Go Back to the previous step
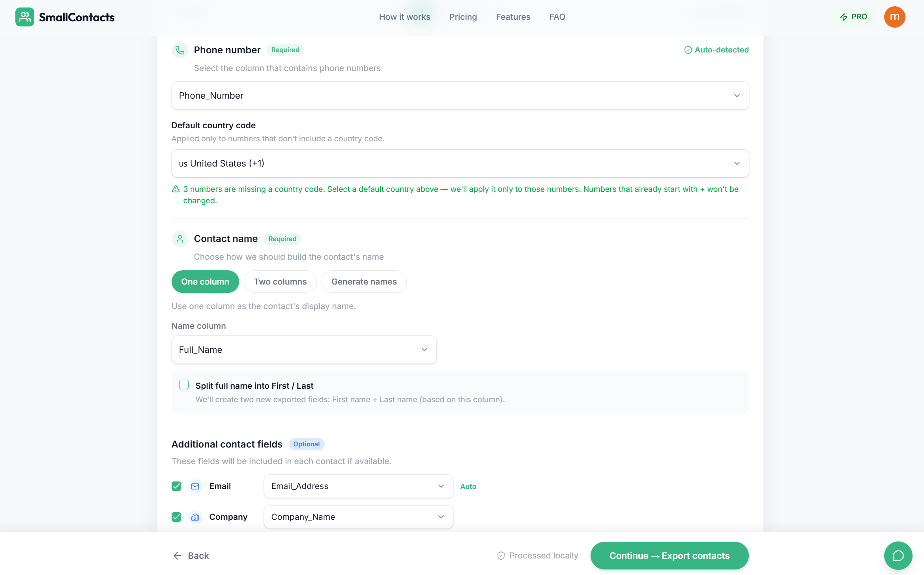Viewport: 924px width, 575px height. (191, 555)
